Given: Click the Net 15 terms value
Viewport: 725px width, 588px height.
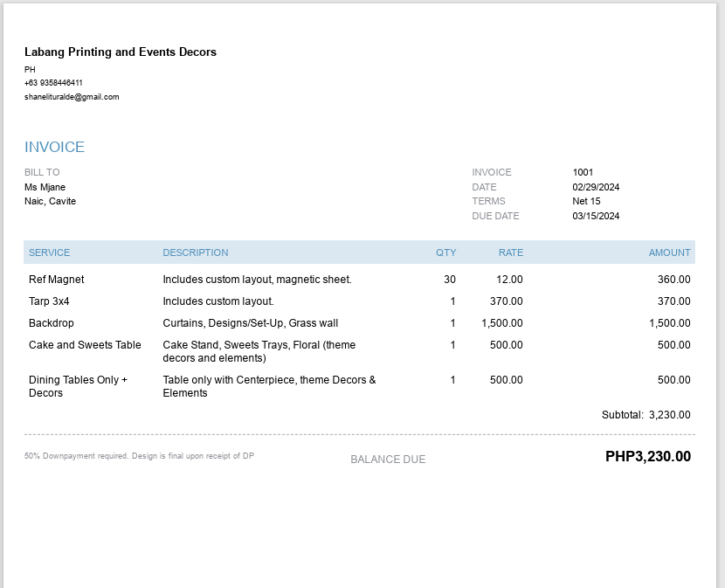Looking at the screenshot, I should [x=586, y=201].
